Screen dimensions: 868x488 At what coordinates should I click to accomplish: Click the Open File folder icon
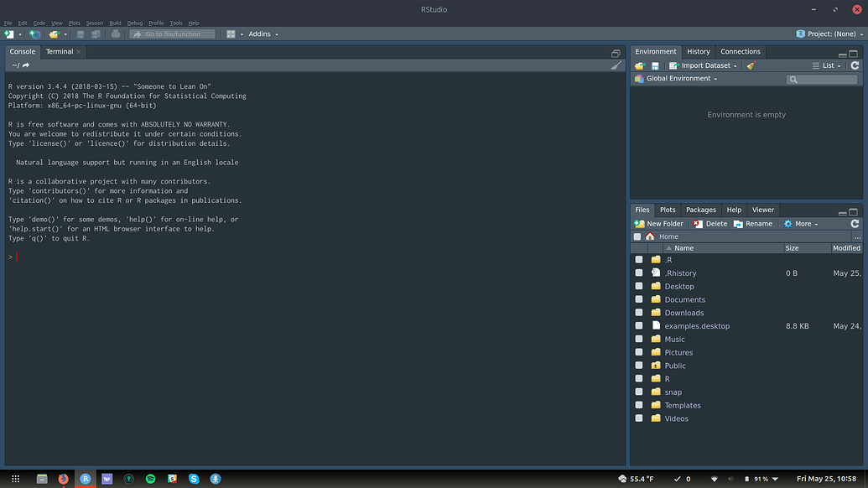click(54, 34)
